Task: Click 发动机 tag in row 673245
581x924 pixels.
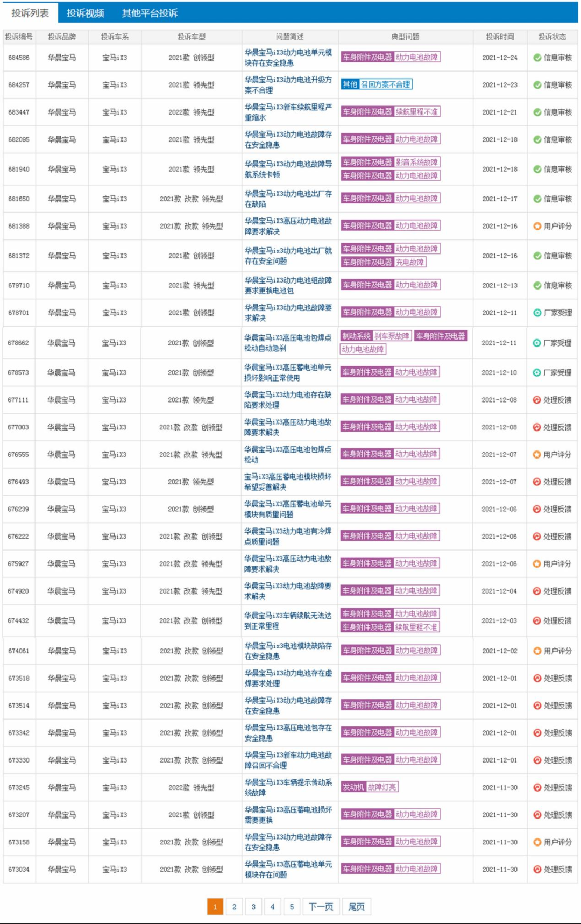Action: 353,787
